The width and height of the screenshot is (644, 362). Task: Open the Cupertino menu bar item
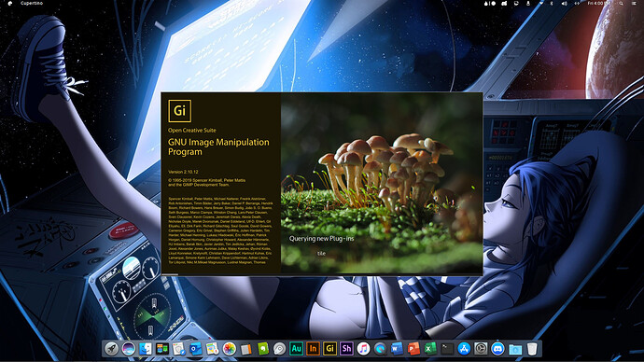point(32,4)
